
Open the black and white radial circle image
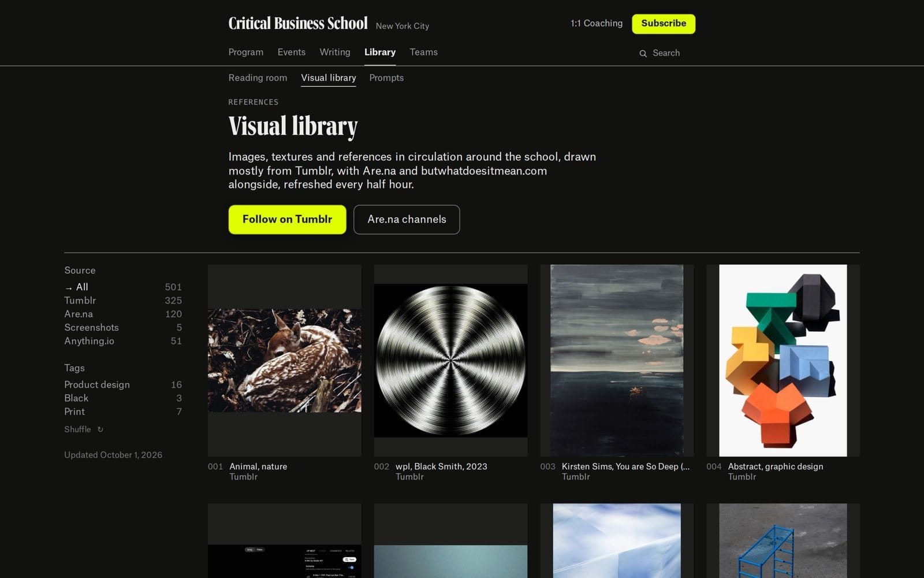pos(450,361)
